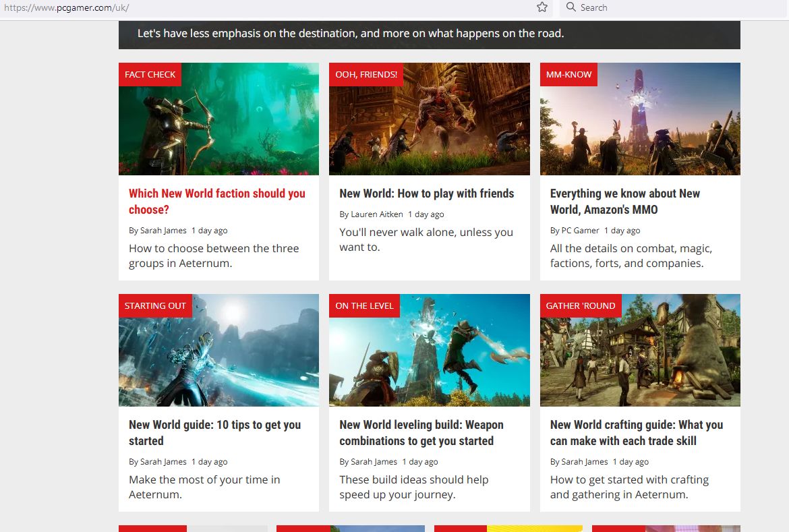Click the GATHER 'ROUND label
The image size is (789, 532).
coord(581,305)
